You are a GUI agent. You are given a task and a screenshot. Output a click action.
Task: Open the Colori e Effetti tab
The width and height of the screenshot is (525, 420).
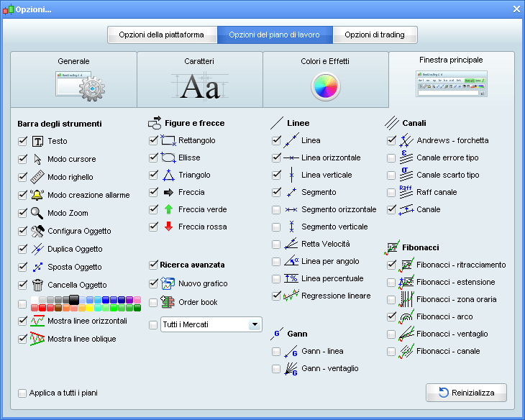[x=325, y=76]
